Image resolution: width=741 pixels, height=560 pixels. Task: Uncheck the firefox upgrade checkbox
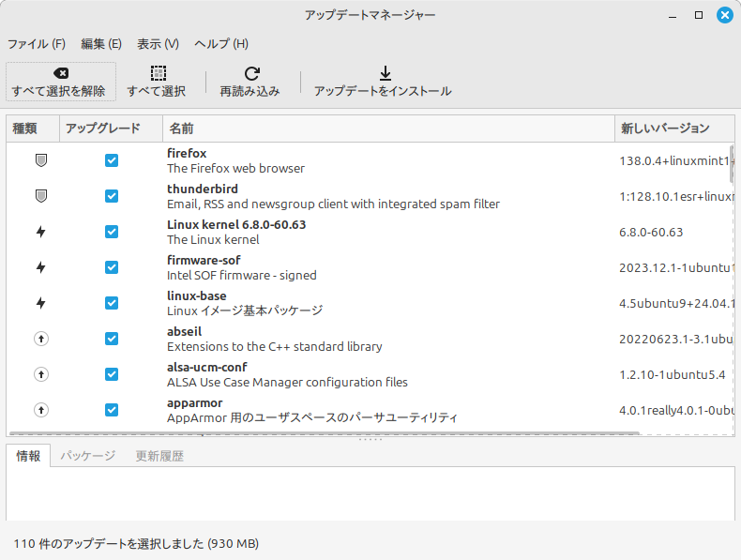[x=112, y=160]
